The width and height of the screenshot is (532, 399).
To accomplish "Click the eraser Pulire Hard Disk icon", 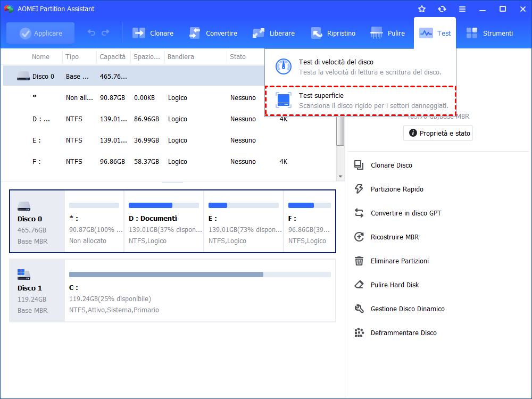I will click(x=359, y=284).
